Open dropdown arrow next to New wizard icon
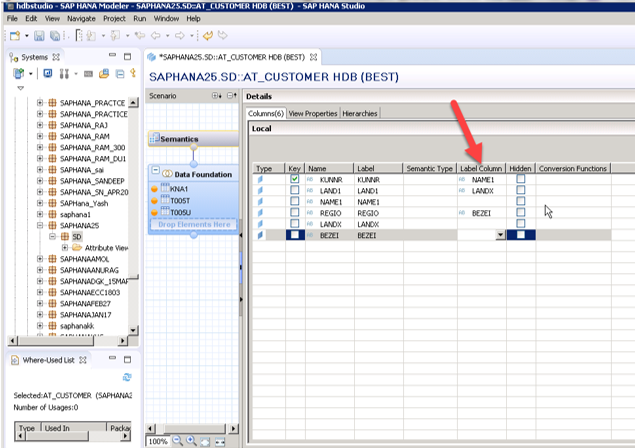 (27, 36)
